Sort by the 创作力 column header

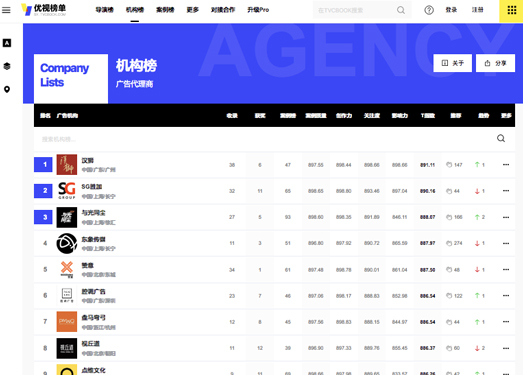coord(344,116)
